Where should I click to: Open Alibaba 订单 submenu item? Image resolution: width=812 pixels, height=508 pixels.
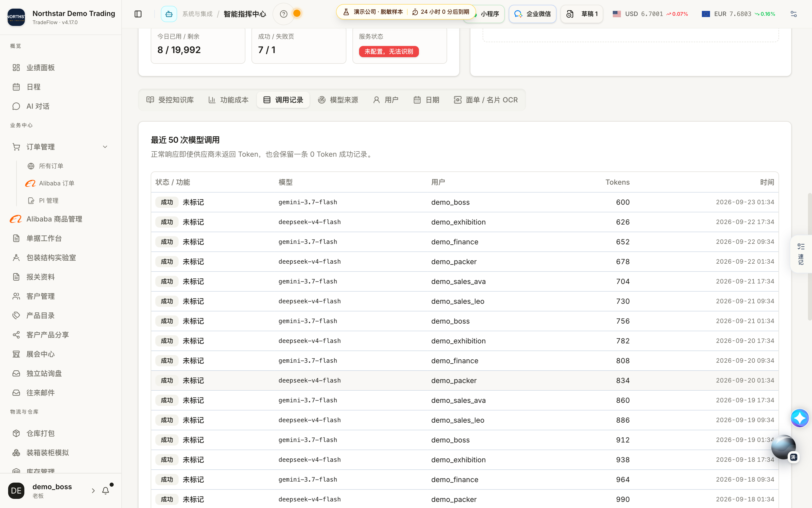[x=56, y=183]
